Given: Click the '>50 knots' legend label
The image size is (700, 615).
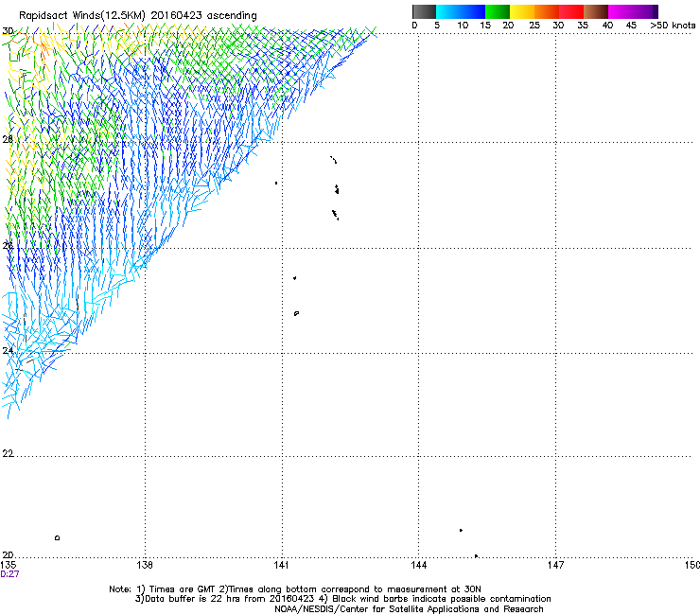Looking at the screenshot, I should point(673,26).
